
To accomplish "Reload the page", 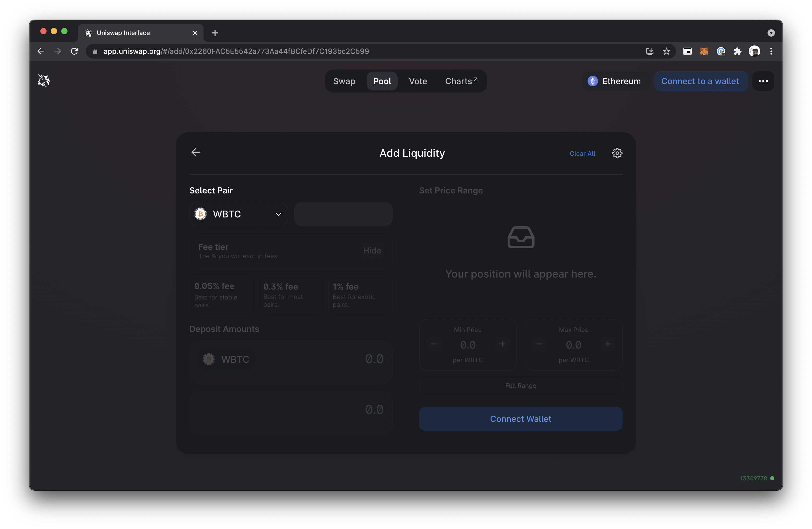I will pyautogui.click(x=74, y=51).
